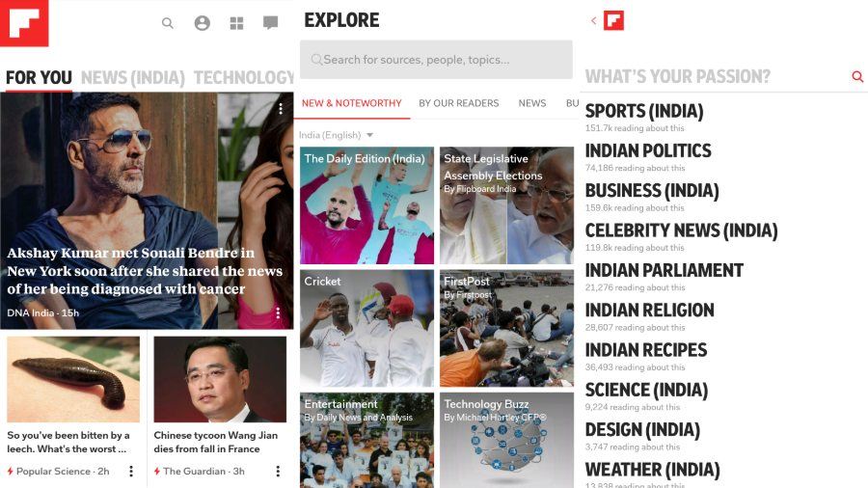Screen dimensions: 868x488
Task: Select the By Our Readers tab
Action: click(458, 103)
